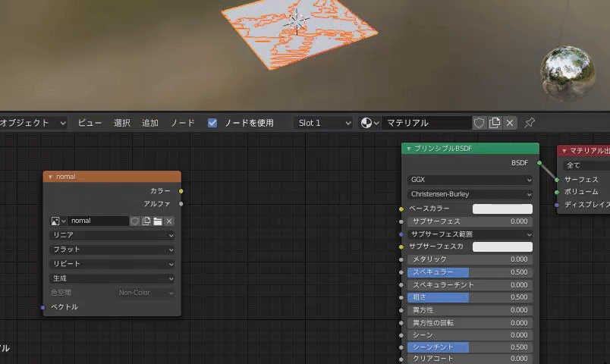Click サブサーフェスカラー color swatch
The height and width of the screenshot is (364, 610).
pyautogui.click(x=502, y=246)
